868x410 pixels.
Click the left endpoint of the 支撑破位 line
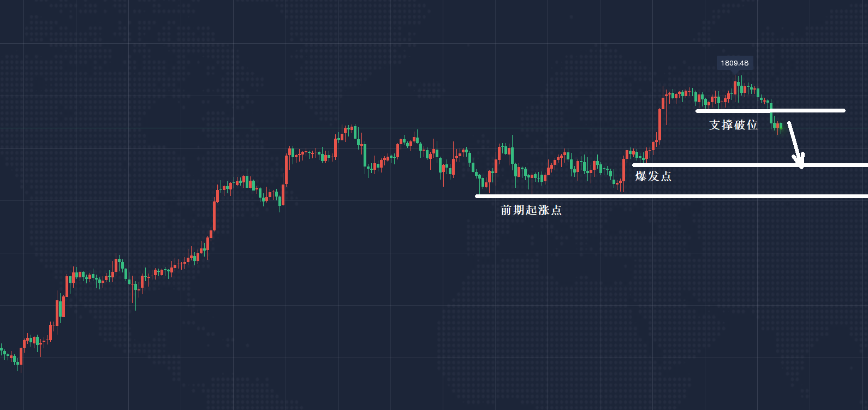697,111
